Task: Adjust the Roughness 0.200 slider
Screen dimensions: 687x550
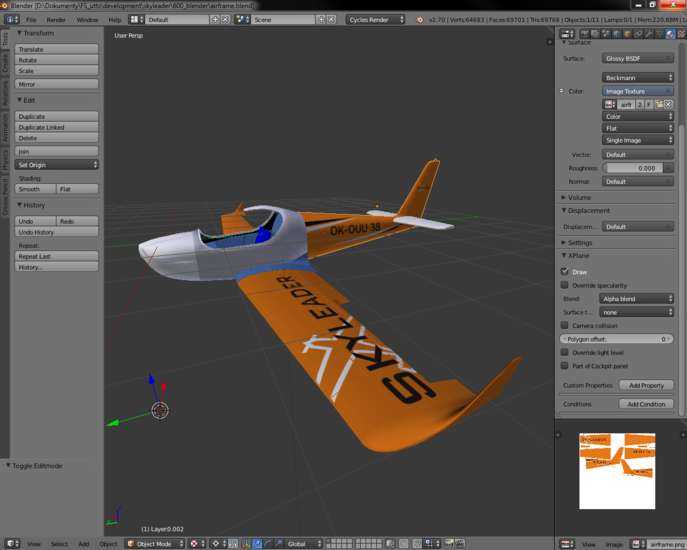Action: pyautogui.click(x=634, y=168)
